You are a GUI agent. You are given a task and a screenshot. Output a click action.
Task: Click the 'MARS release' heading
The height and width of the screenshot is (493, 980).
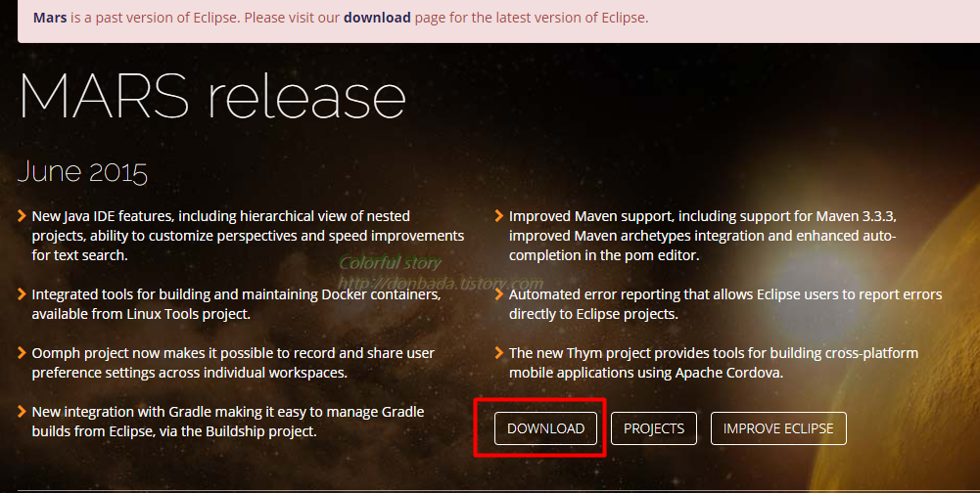[212, 97]
